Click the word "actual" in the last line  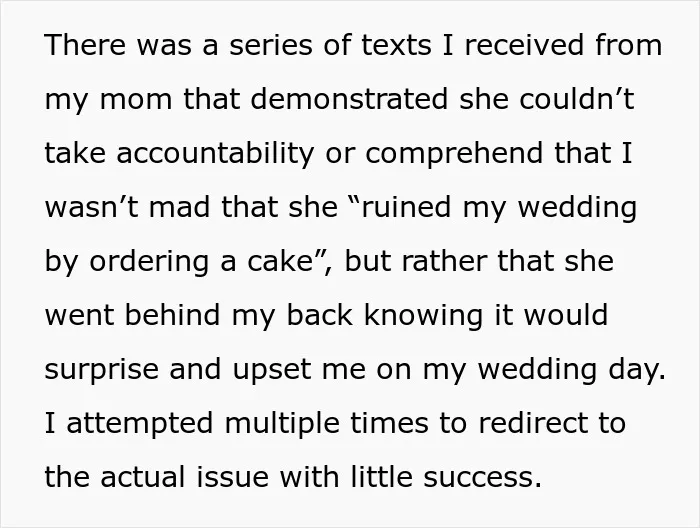(x=142, y=477)
